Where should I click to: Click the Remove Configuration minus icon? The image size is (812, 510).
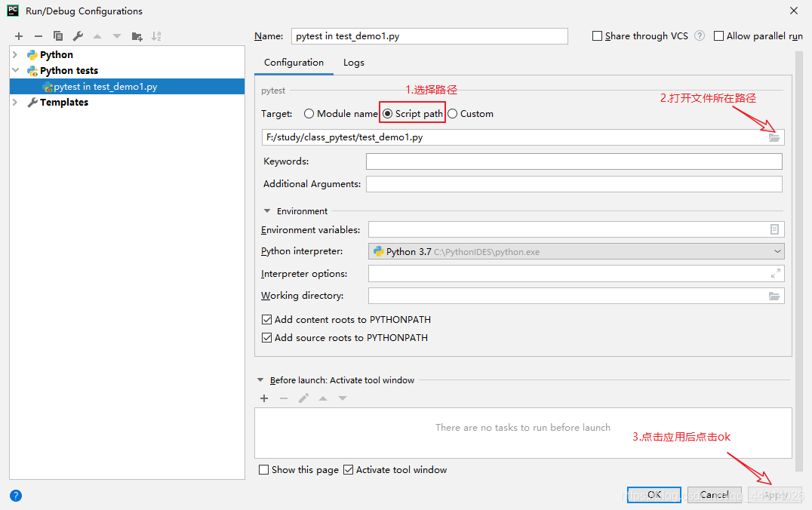tap(38, 36)
